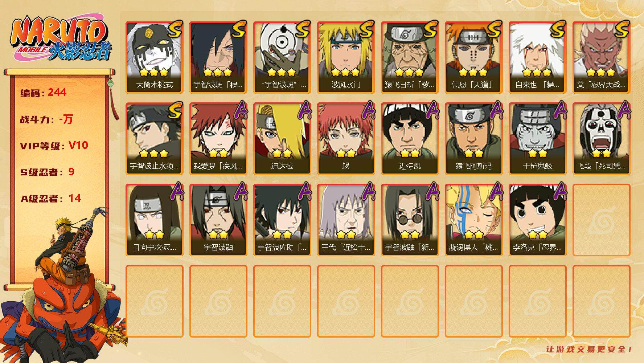Click the S级忍者 count label
644x363 pixels.
(x=47, y=172)
